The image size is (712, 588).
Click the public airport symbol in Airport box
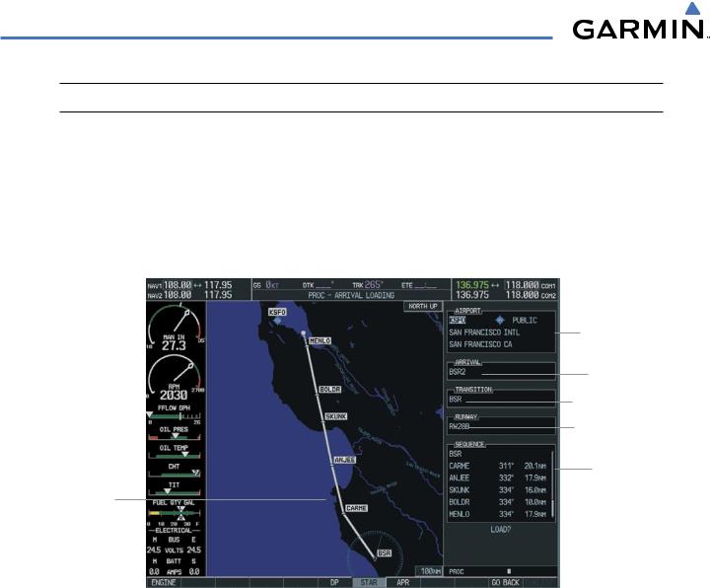(500, 320)
